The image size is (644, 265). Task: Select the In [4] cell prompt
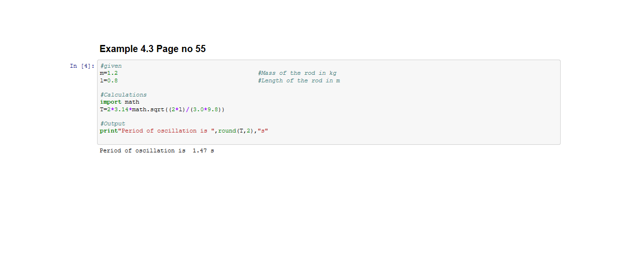(82, 66)
